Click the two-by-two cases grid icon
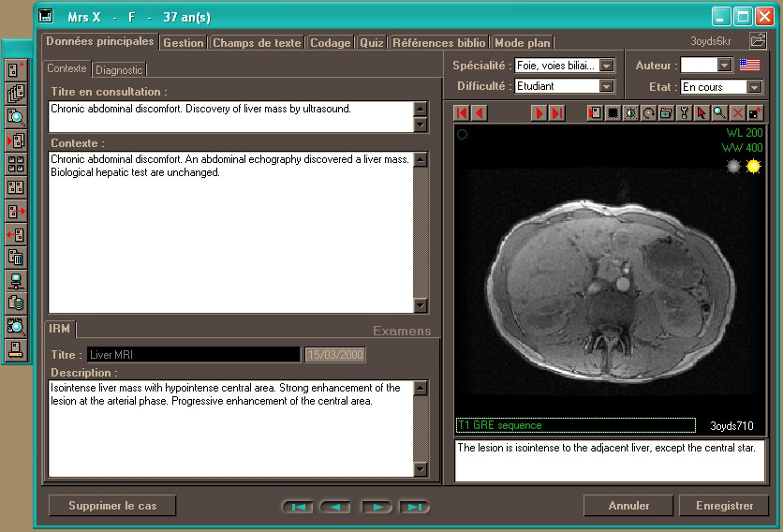Image resolution: width=783 pixels, height=532 pixels. [16, 187]
